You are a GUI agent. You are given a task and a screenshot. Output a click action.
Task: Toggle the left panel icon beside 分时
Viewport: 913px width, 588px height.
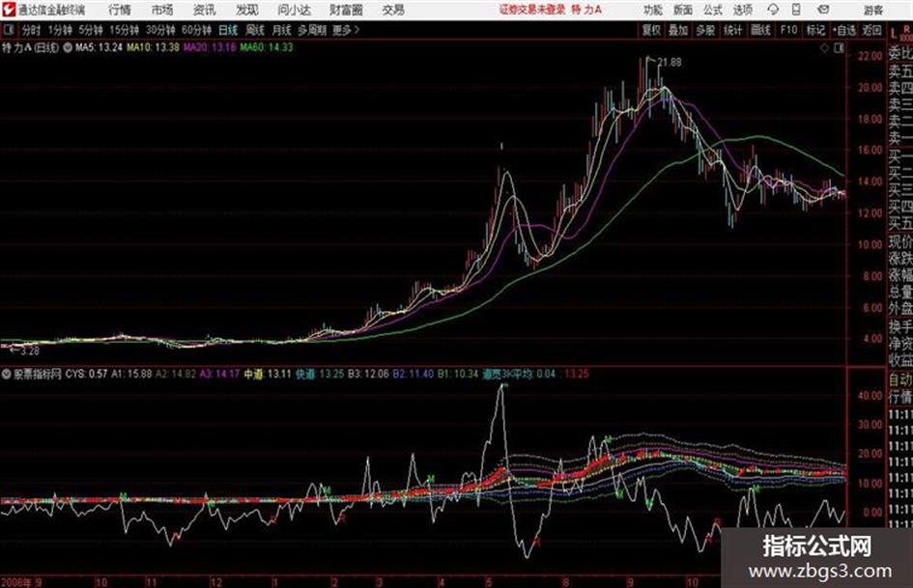click(8, 30)
